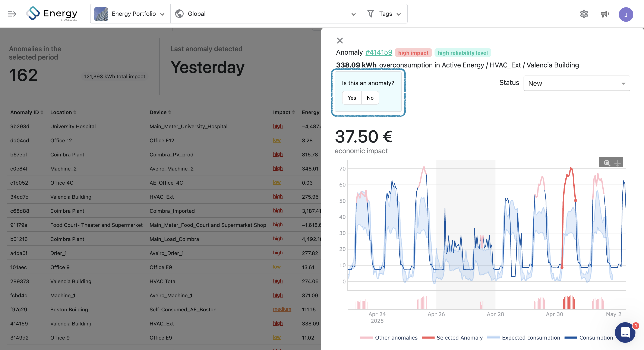
Task: Answer Yes to anomaly question
Action: pyautogui.click(x=351, y=98)
